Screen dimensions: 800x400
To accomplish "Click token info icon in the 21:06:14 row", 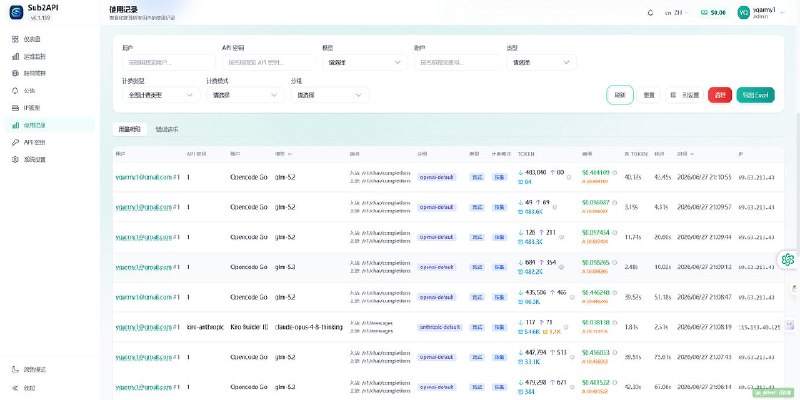I will 572,387.
